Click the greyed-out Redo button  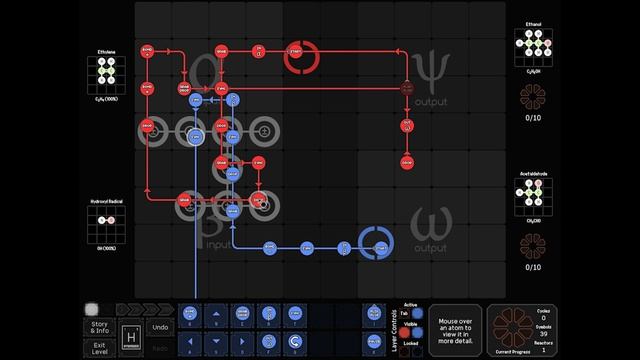pos(160,348)
